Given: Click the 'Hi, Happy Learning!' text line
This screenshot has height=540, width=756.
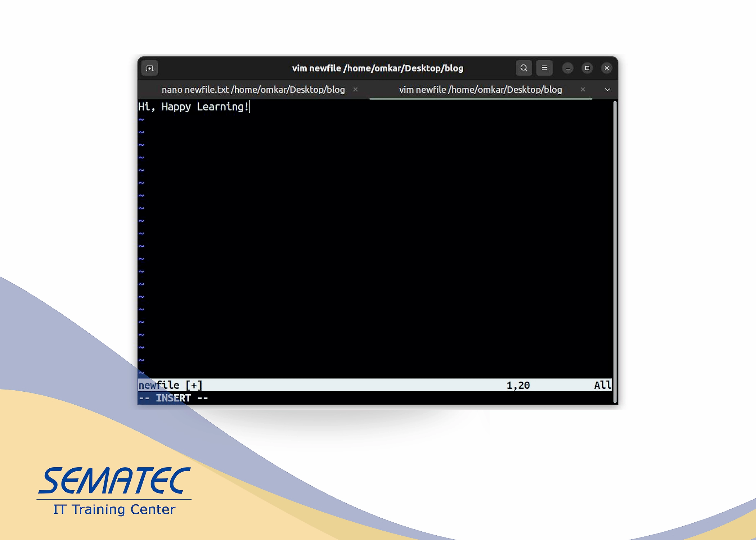Looking at the screenshot, I should pyautogui.click(x=194, y=107).
